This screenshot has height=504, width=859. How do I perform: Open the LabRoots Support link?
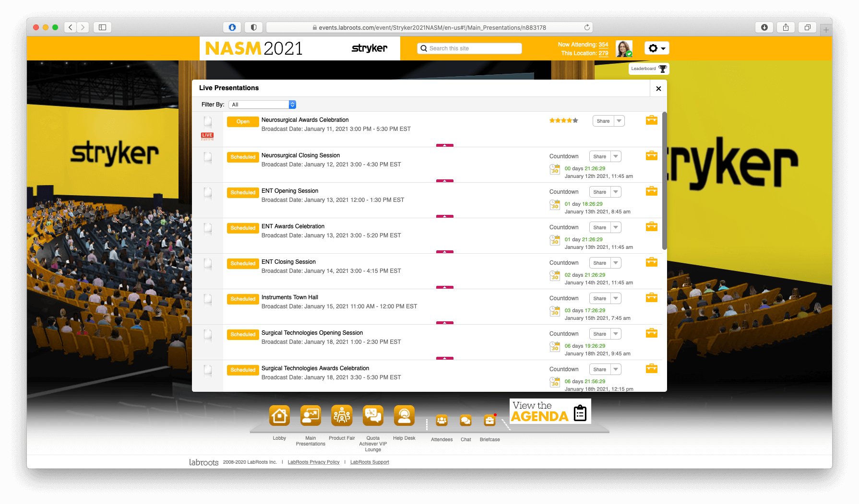click(370, 462)
